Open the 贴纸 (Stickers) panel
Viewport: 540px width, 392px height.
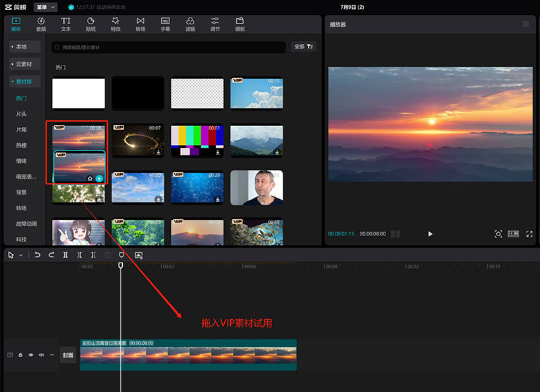point(90,24)
